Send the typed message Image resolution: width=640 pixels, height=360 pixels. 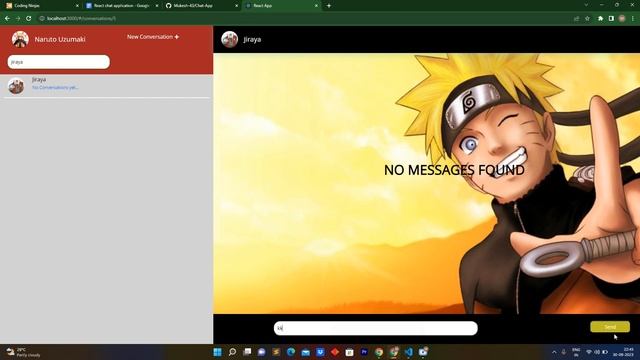610,327
